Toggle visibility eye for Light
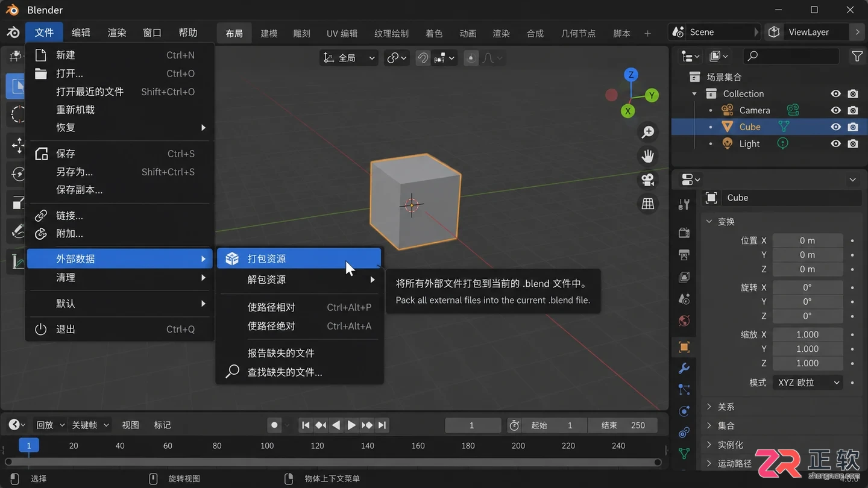The image size is (868, 488). [835, 143]
